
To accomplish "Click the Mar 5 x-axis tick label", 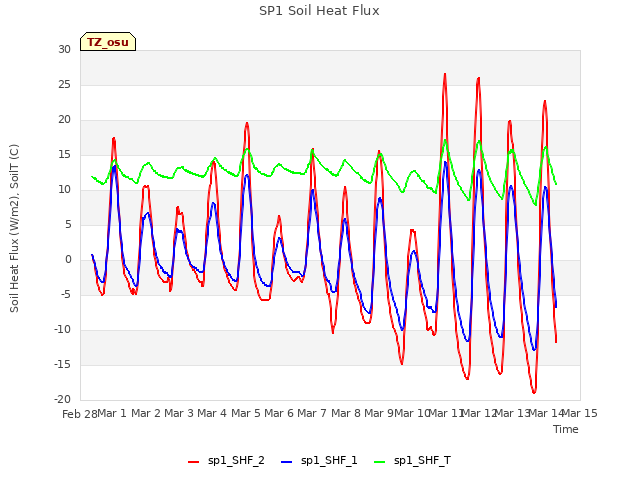I will [246, 413].
